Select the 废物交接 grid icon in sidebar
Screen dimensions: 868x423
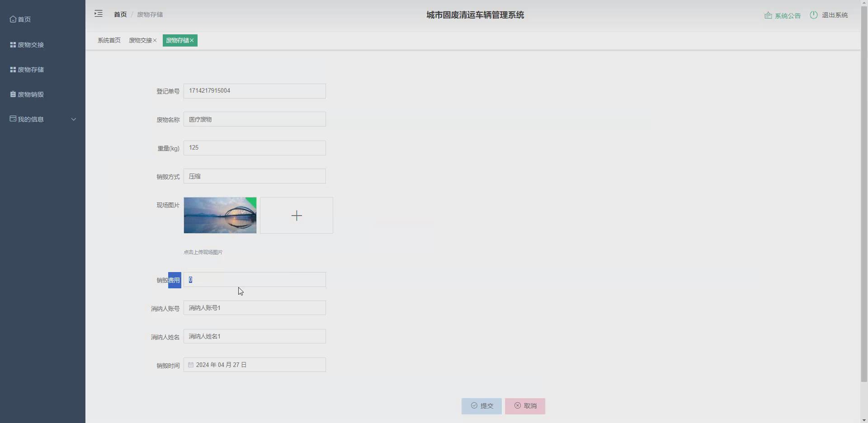click(12, 44)
